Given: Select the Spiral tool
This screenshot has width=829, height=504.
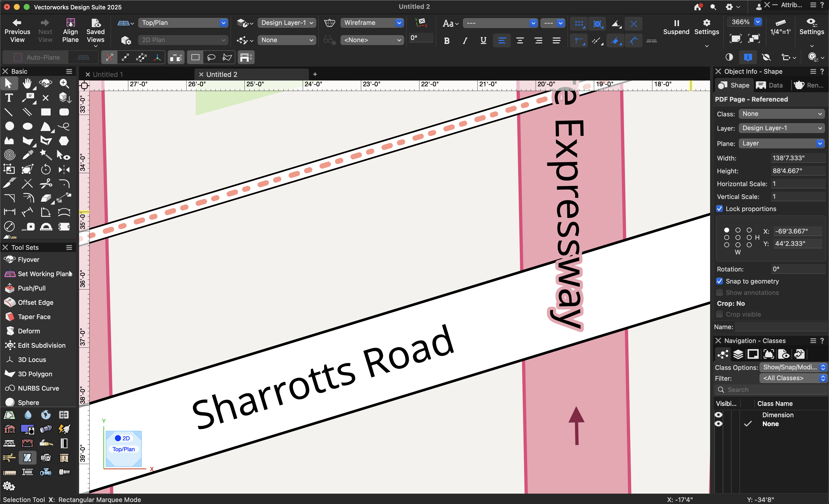Looking at the screenshot, I should (x=9, y=155).
